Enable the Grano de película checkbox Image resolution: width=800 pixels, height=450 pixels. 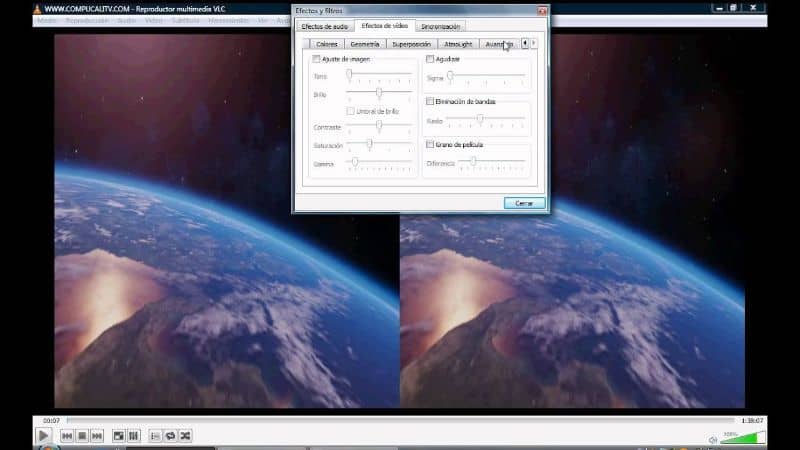[x=430, y=145]
